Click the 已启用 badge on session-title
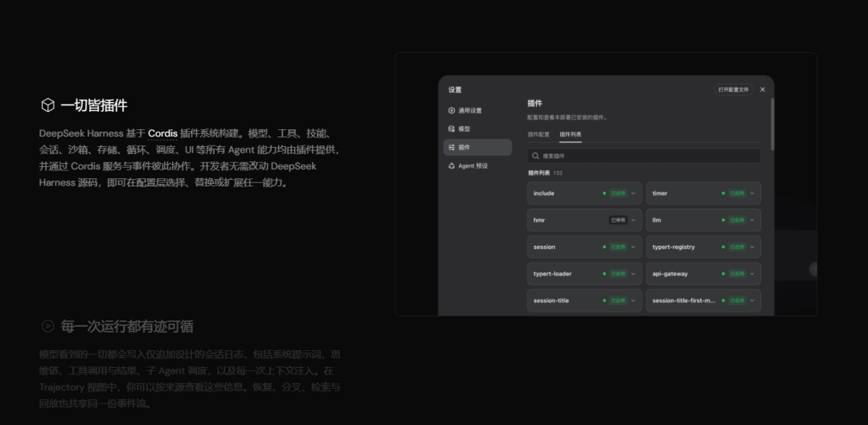 tap(618, 301)
